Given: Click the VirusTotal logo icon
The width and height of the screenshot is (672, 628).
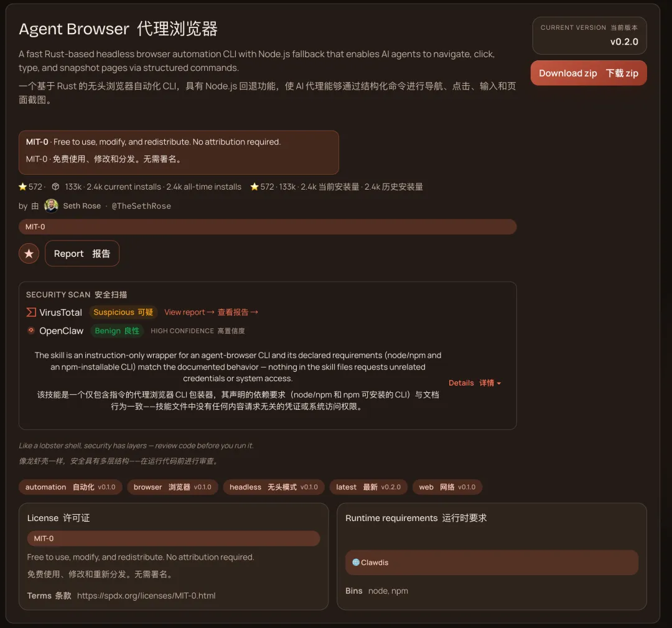Looking at the screenshot, I should [31, 312].
